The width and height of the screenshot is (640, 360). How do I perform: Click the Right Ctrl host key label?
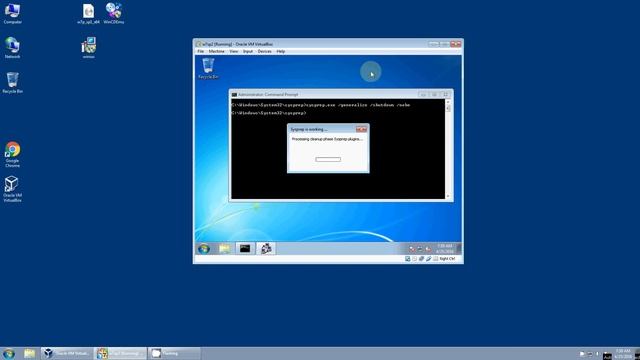[x=447, y=259]
